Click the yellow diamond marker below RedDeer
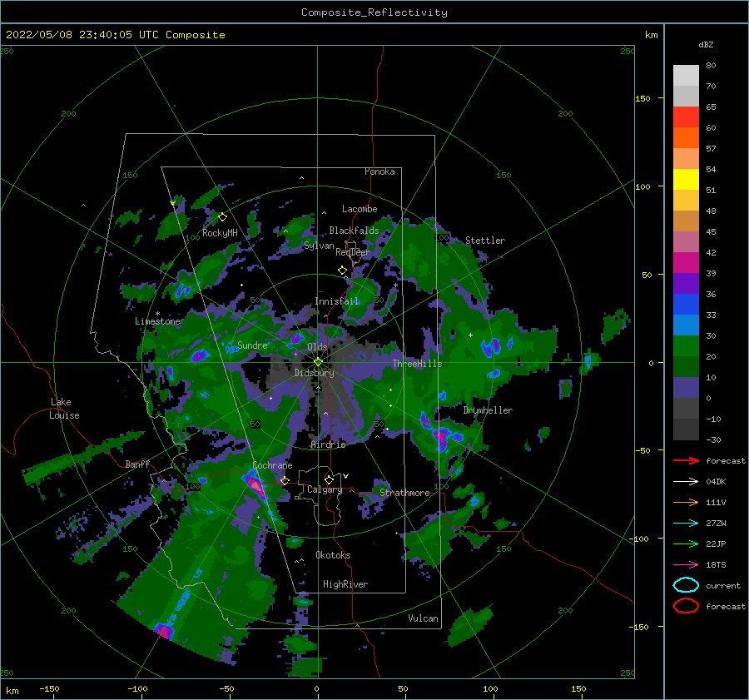Viewport: 749px width, 700px height. [x=342, y=271]
